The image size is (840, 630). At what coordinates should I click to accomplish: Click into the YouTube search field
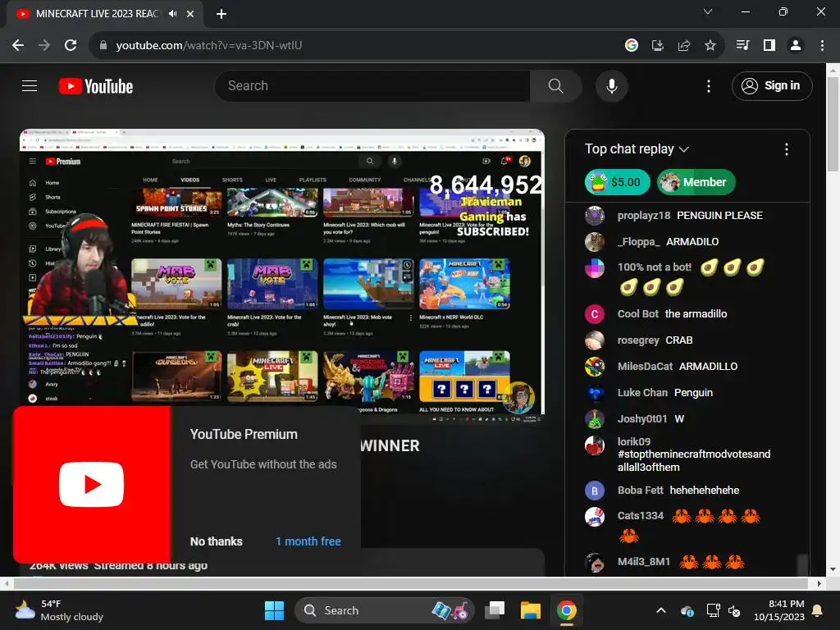click(x=372, y=85)
